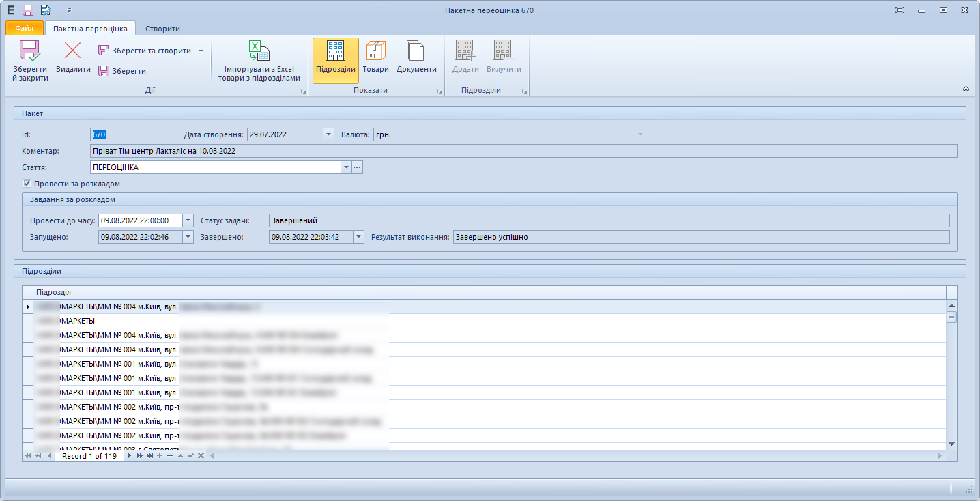Open the Валюта dropdown
Image resolution: width=980 pixels, height=501 pixels.
point(639,134)
